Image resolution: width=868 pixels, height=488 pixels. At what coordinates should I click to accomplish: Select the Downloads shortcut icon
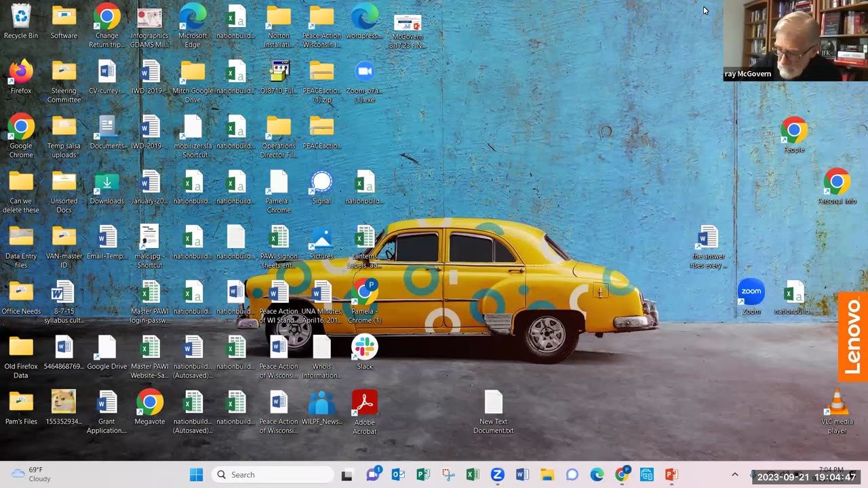click(106, 187)
